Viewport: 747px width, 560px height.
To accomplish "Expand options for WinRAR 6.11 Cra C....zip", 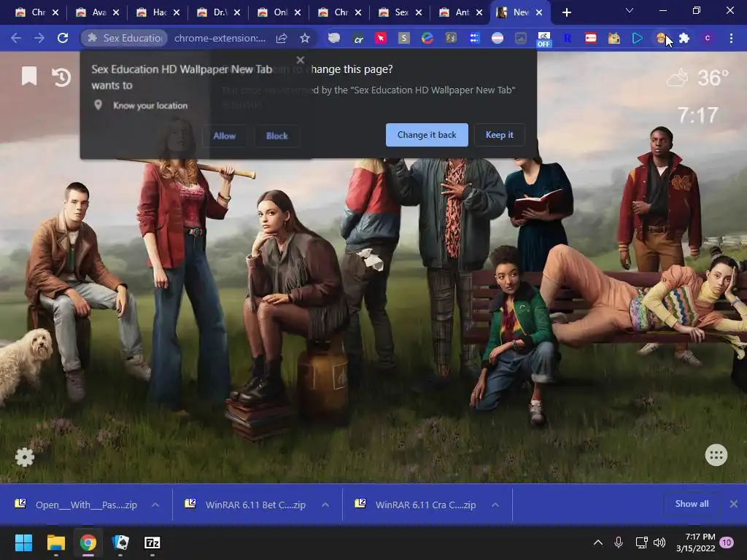I will pyautogui.click(x=495, y=505).
